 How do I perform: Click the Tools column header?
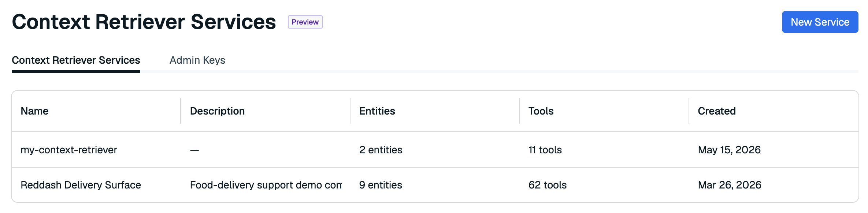[x=541, y=111]
